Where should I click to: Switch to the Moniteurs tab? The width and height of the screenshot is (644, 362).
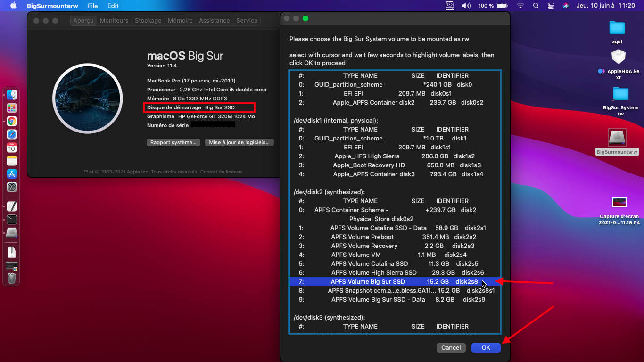(x=114, y=21)
